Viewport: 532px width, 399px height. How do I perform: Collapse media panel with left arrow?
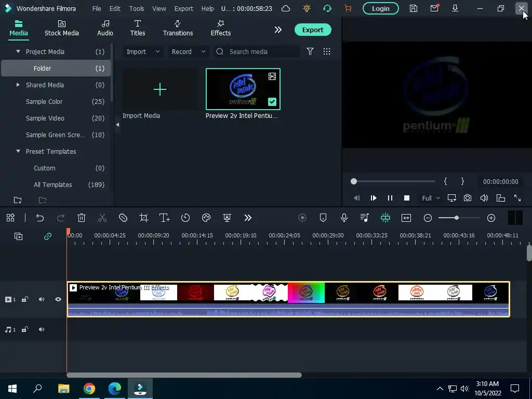click(117, 125)
